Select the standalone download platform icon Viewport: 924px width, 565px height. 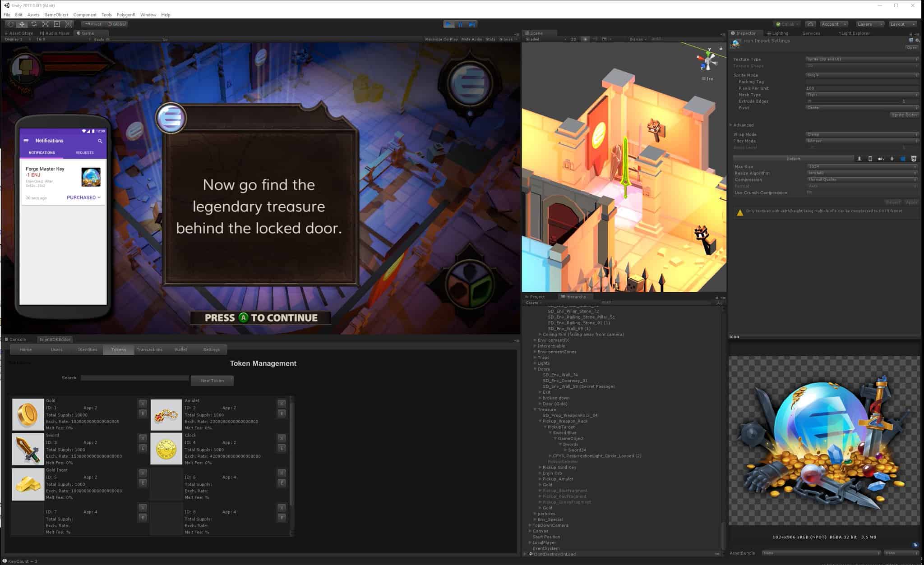click(859, 159)
